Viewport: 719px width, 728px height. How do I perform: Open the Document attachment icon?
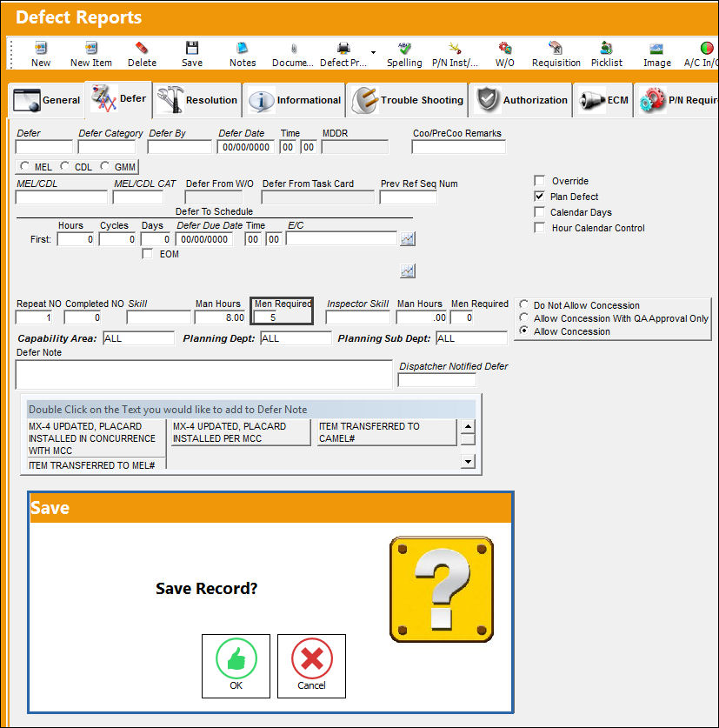(293, 49)
